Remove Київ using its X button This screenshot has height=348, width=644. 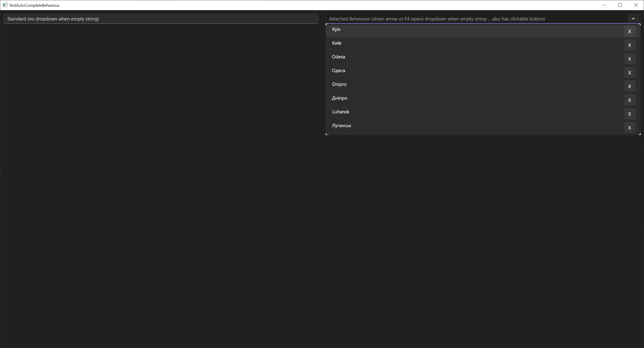tap(630, 45)
